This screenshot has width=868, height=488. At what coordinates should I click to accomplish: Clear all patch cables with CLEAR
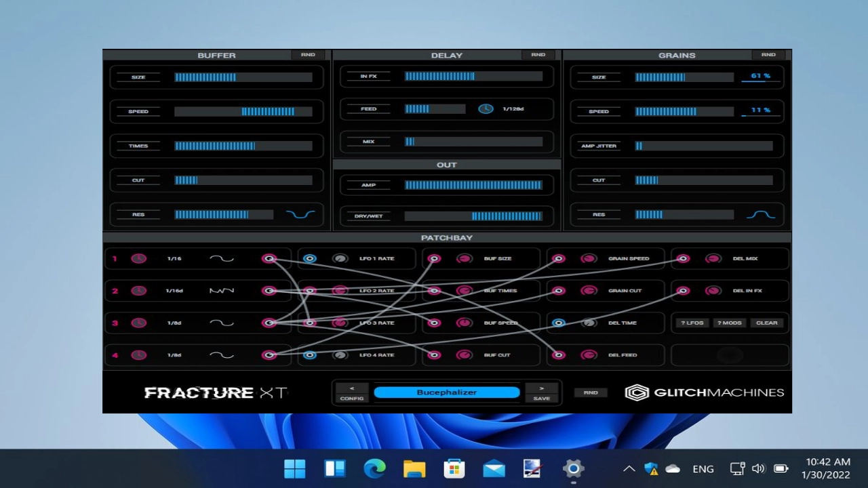(767, 323)
